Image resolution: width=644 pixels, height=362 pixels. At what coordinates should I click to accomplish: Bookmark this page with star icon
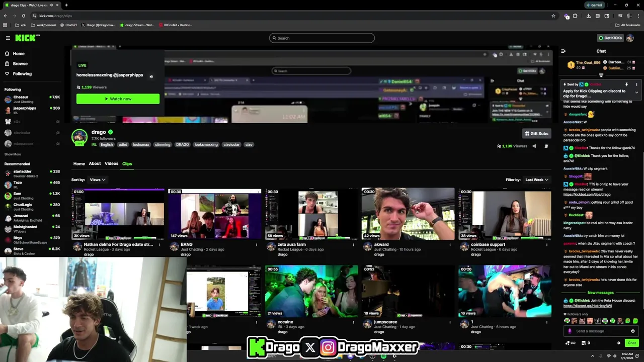click(x=553, y=16)
